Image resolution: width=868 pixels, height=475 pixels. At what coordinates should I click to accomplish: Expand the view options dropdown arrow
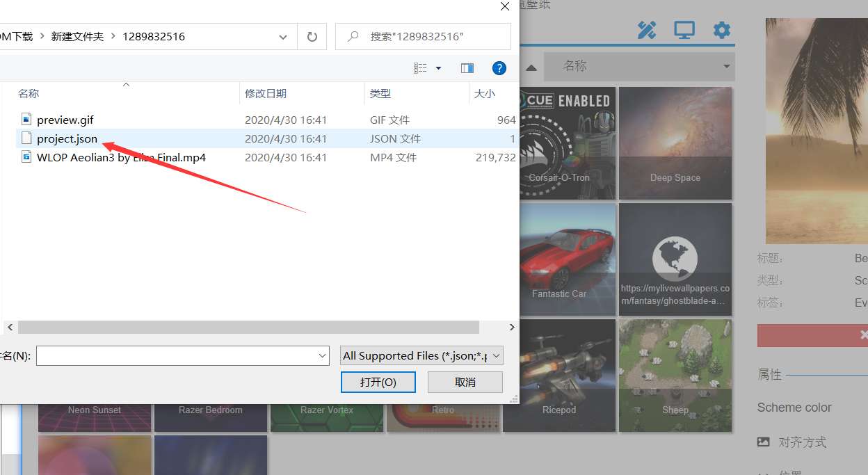pyautogui.click(x=437, y=68)
